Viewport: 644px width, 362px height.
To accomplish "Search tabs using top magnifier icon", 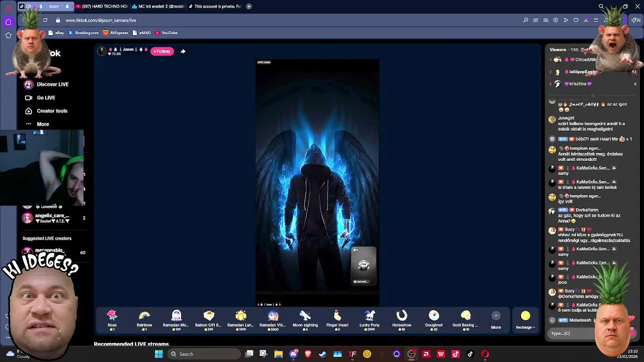I will 601,7.
